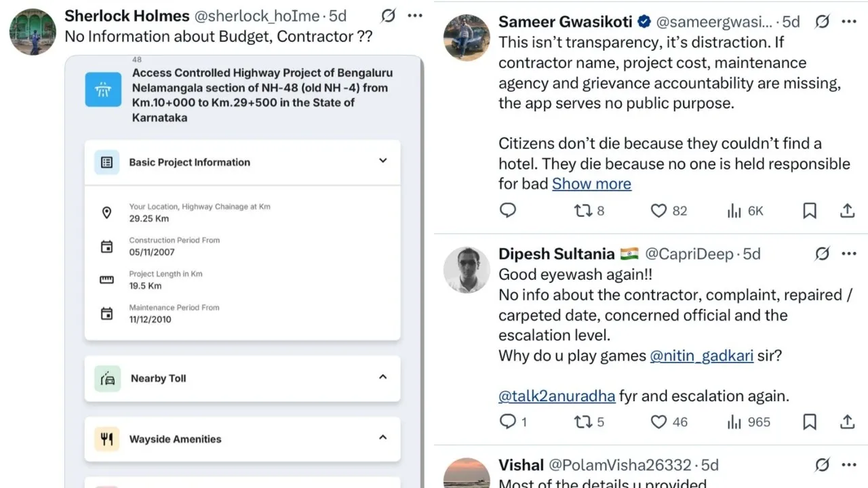Image resolution: width=868 pixels, height=488 pixels.
Task: Like Sameer Gwasikoti's reply
Action: pyautogui.click(x=658, y=211)
